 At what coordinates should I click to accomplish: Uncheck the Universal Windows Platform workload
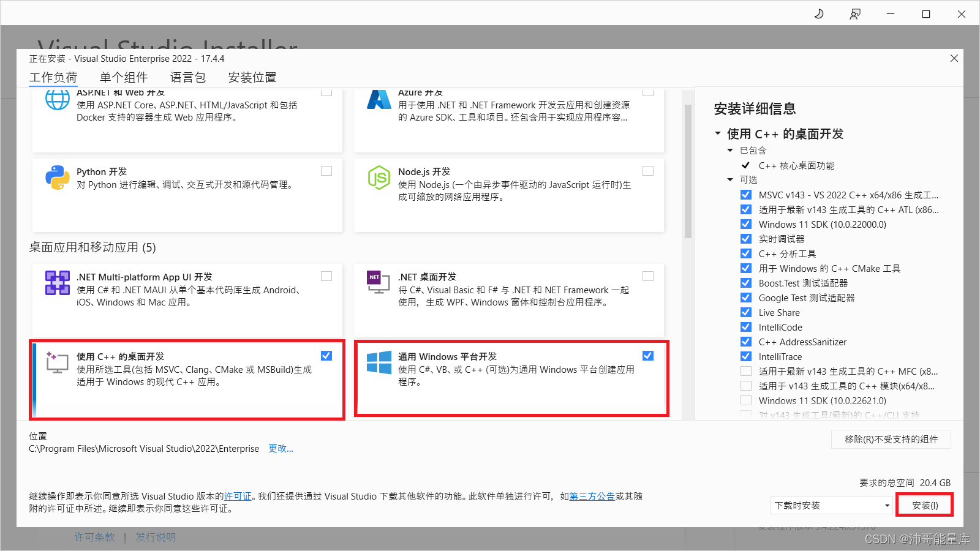point(648,356)
